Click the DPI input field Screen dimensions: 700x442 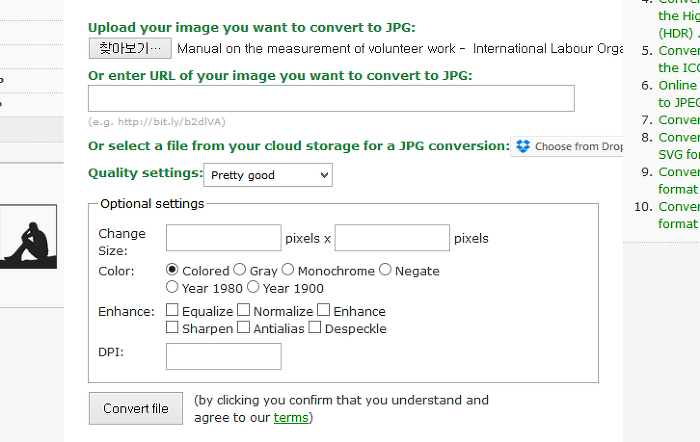pyautogui.click(x=224, y=356)
